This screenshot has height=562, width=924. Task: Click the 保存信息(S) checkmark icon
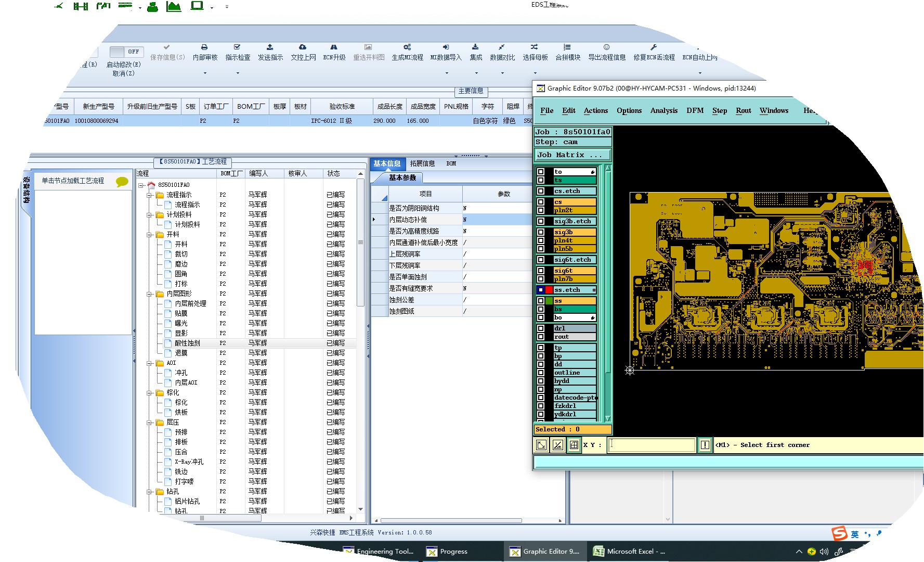(167, 47)
